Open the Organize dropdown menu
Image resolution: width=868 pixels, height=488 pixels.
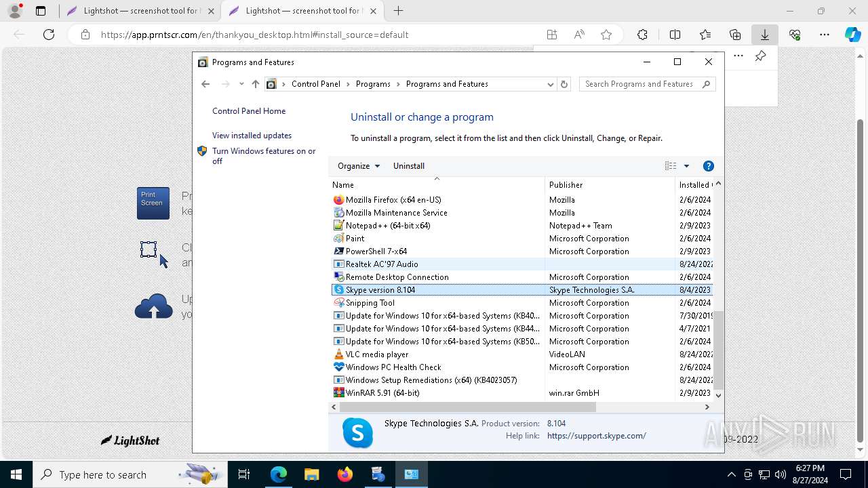click(x=359, y=166)
